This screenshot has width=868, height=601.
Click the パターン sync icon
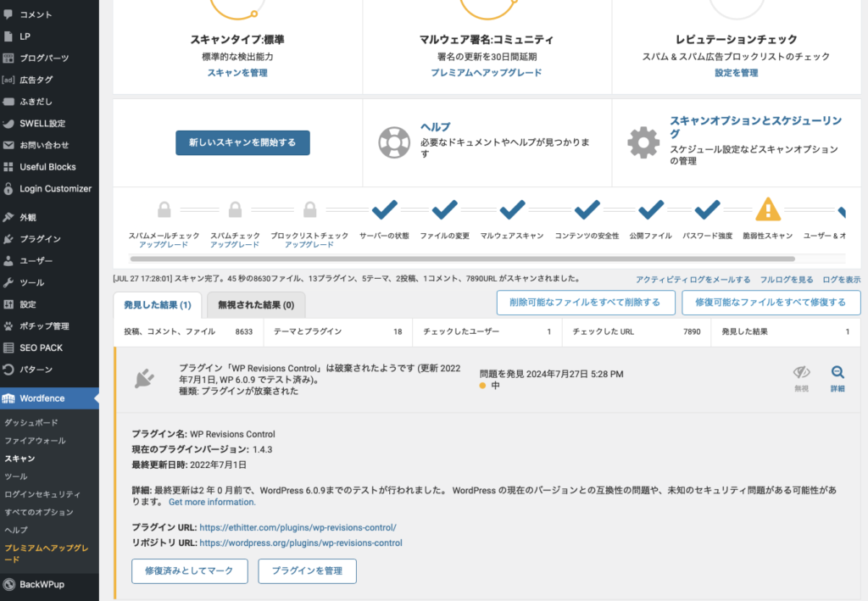(x=8, y=370)
